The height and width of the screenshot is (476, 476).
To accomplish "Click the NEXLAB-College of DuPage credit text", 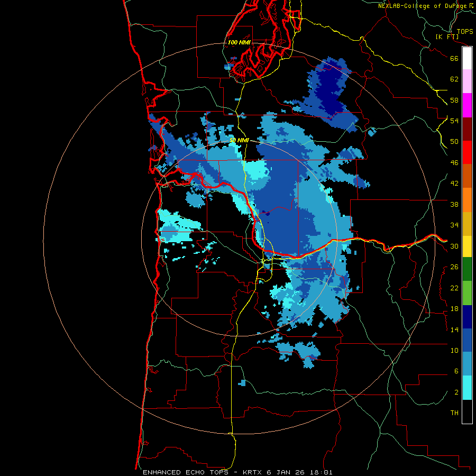I will (x=423, y=6).
